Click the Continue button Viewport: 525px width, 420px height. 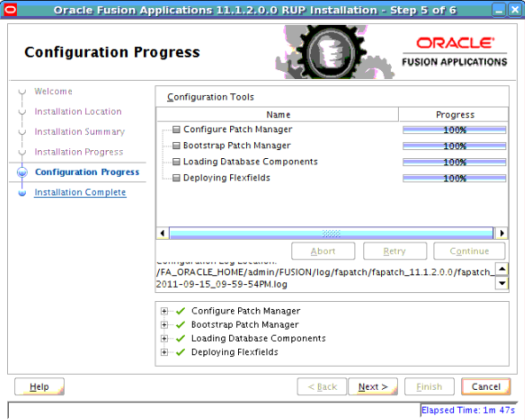pyautogui.click(x=469, y=251)
